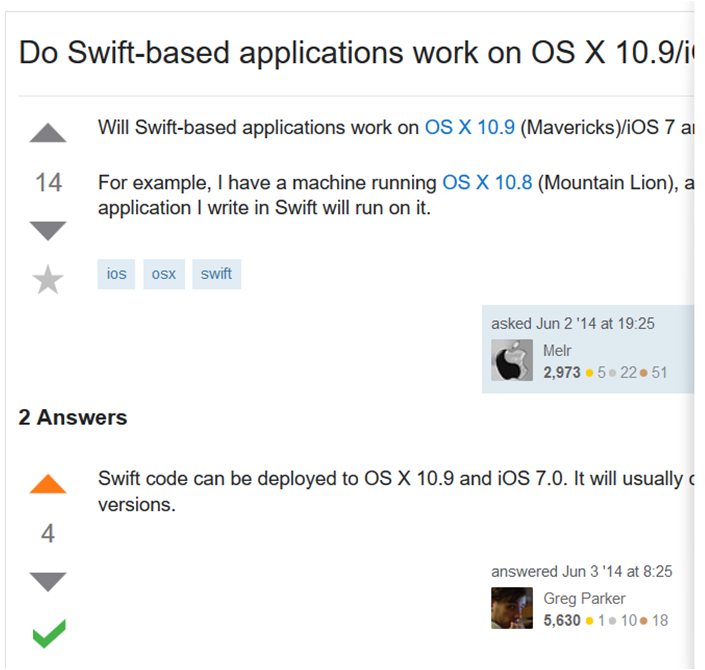Click Greg Parker's 5,630 reputation score
The width and height of the screenshot is (705, 670).
point(562,620)
